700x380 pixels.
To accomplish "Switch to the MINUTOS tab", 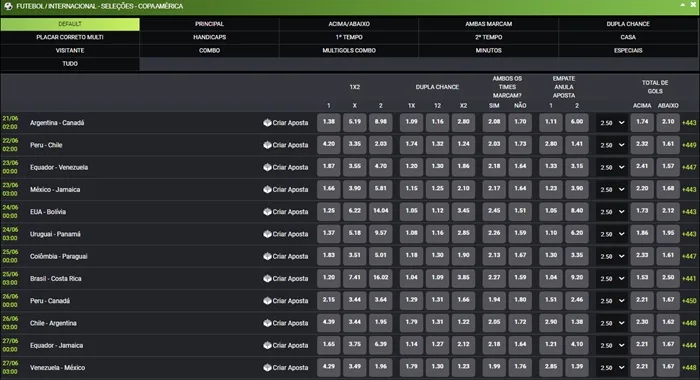I will click(x=488, y=50).
